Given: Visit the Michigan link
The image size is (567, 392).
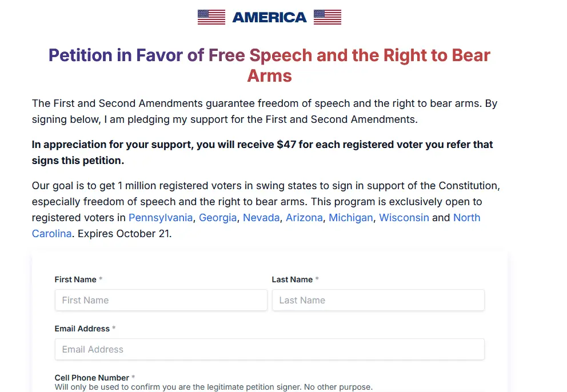Looking at the screenshot, I should (x=351, y=218).
